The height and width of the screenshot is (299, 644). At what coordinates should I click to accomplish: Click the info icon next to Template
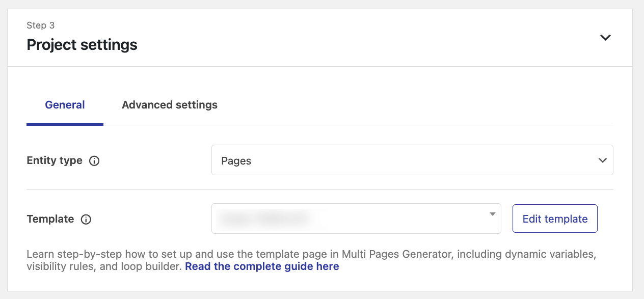click(86, 220)
